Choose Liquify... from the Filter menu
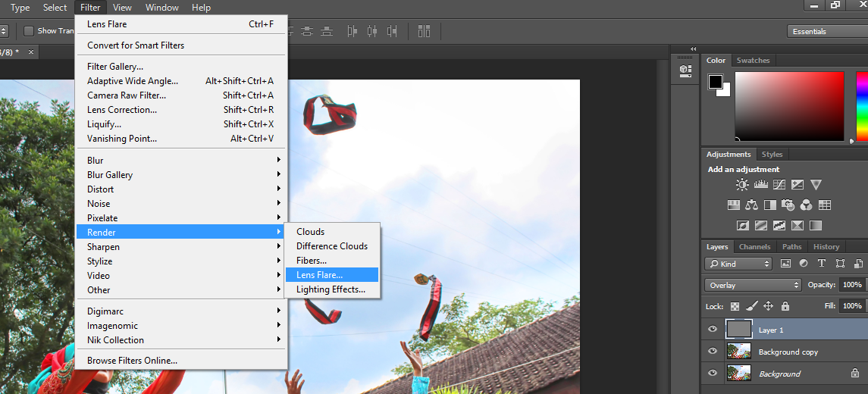Image resolution: width=868 pixels, height=394 pixels. pos(182,124)
